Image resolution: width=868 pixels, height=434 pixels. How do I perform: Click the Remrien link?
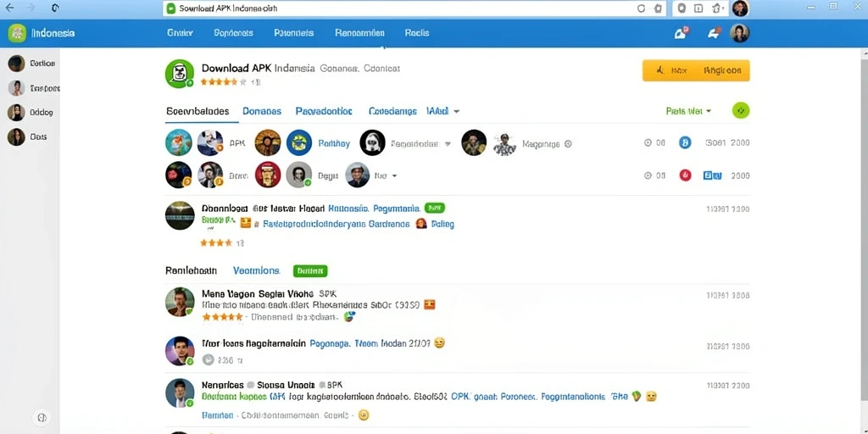[217, 415]
